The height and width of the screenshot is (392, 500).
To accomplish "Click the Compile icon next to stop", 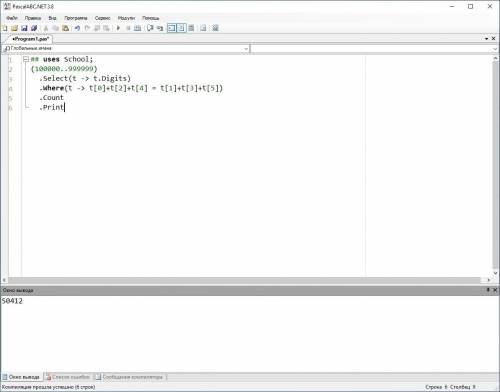I will (137, 28).
